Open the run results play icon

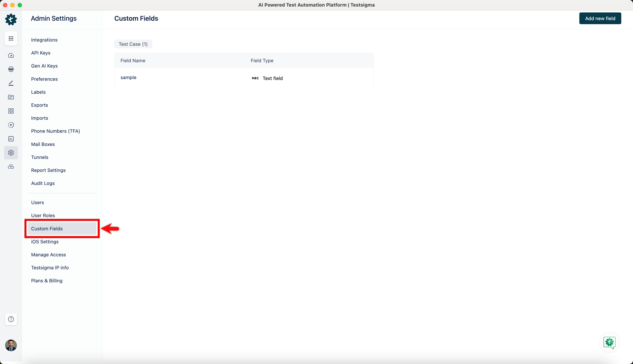tap(11, 125)
